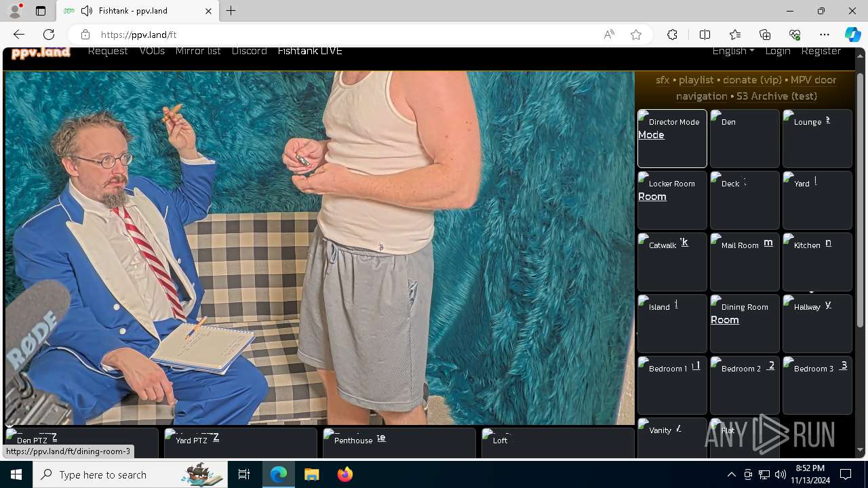This screenshot has height=488, width=868.
Task: Click the Register link
Action: 821,51
